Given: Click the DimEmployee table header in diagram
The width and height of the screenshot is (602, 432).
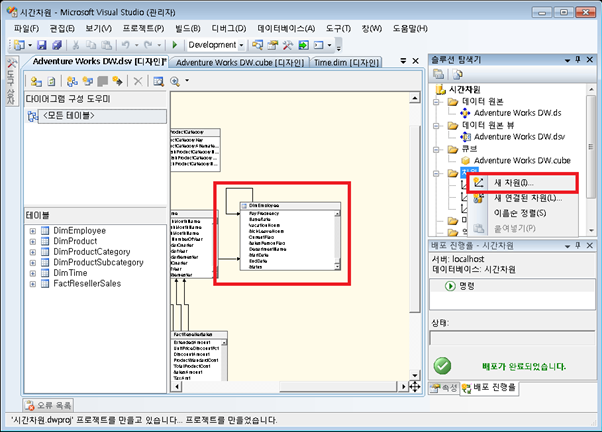Looking at the screenshot, I should pyautogui.click(x=290, y=205).
